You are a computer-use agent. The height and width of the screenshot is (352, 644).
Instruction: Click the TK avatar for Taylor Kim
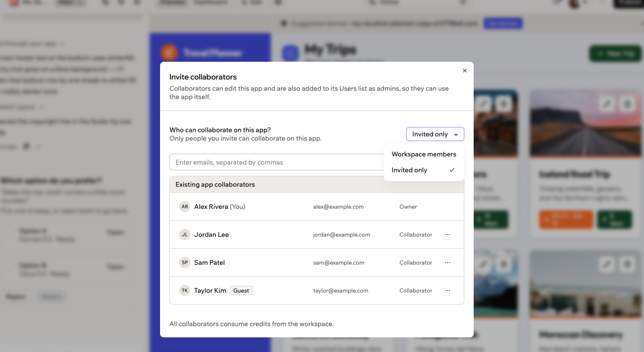pyautogui.click(x=185, y=290)
